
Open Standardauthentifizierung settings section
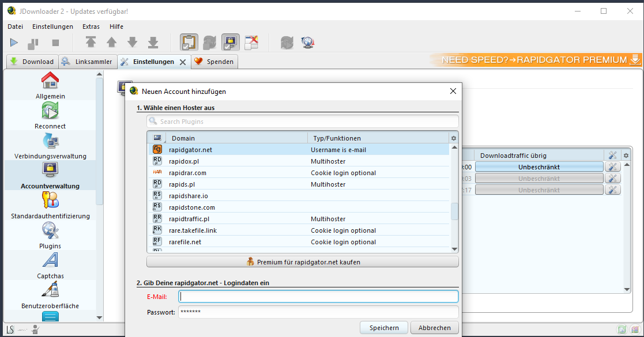(50, 205)
